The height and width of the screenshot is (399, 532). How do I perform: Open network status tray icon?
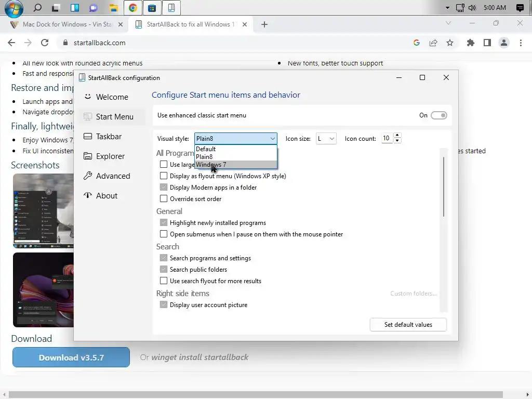(460, 7)
